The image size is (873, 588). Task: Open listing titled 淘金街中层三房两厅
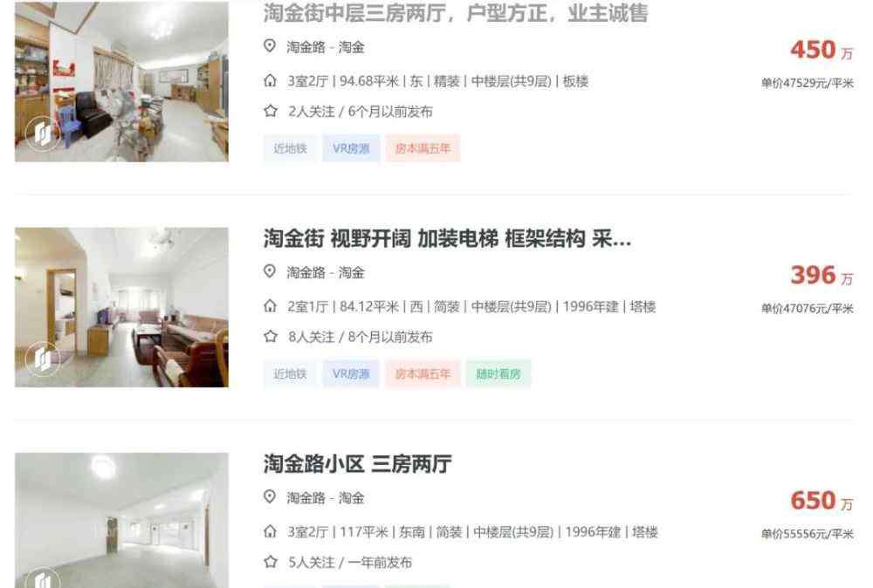[456, 13]
